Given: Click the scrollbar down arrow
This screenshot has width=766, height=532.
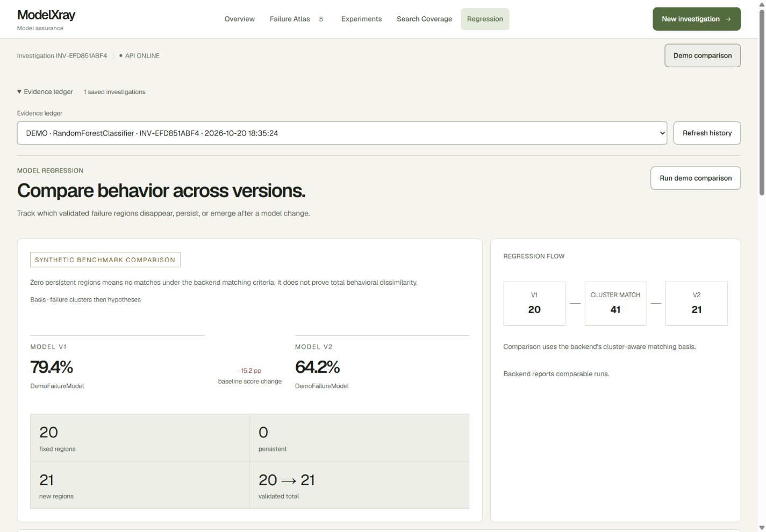Looking at the screenshot, I should click(x=761, y=528).
